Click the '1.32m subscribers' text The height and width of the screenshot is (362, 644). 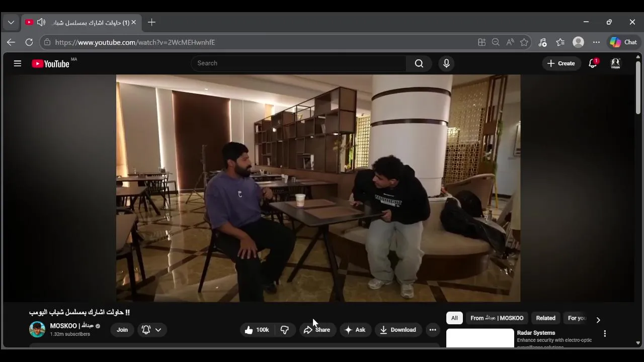tap(70, 334)
